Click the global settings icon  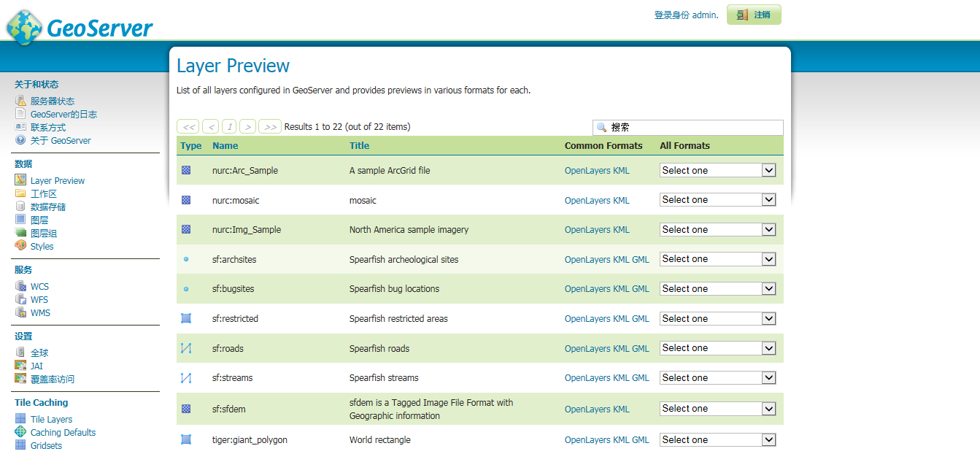(20, 353)
